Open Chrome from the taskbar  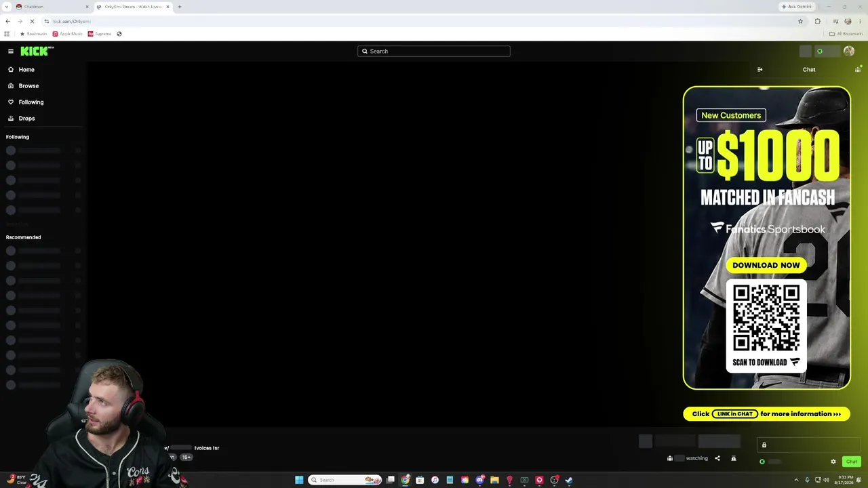point(406,480)
